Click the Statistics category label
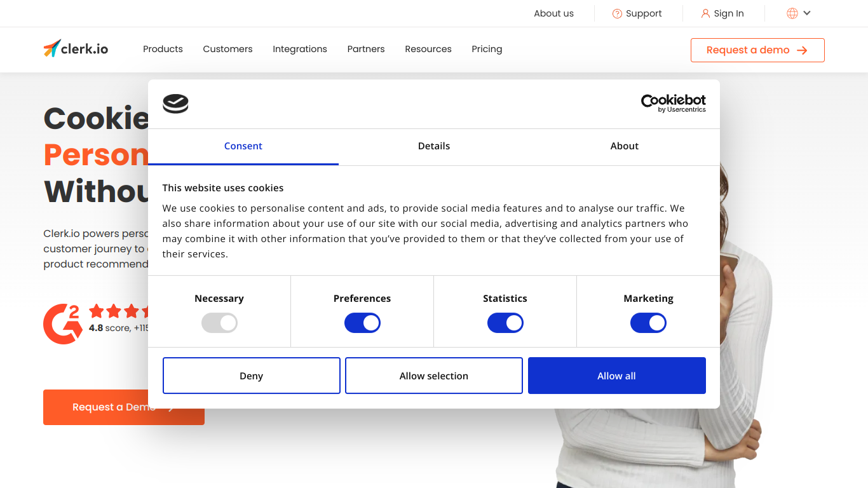 point(505,299)
